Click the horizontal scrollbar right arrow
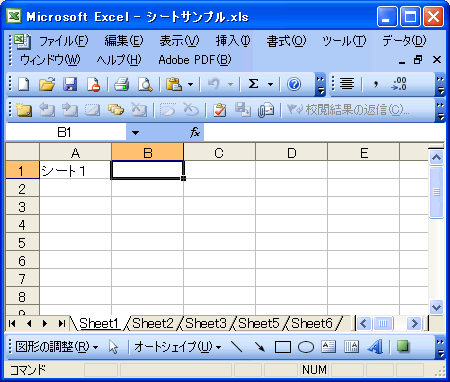The height and width of the screenshot is (382, 450). coord(414,323)
